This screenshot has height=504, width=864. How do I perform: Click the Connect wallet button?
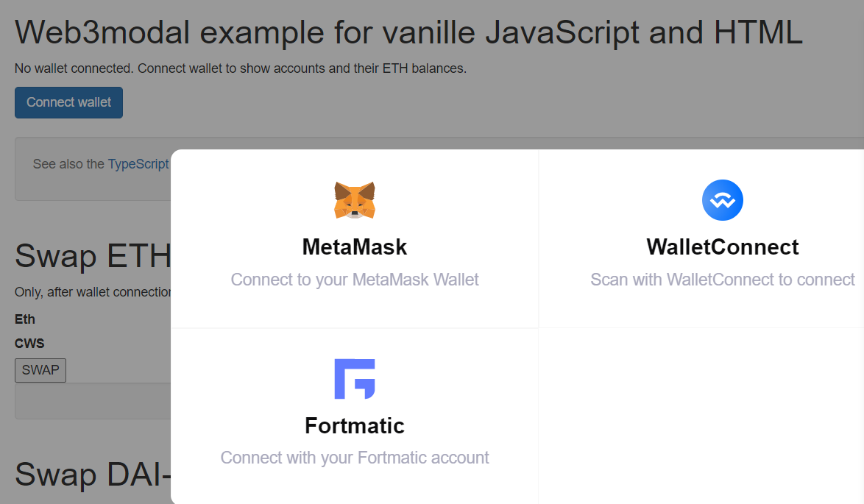(69, 102)
